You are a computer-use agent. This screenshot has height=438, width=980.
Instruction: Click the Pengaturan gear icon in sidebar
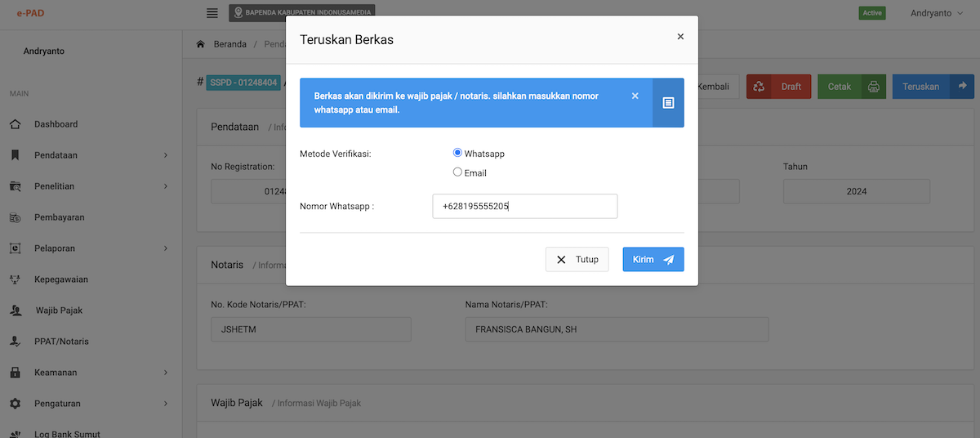click(15, 404)
